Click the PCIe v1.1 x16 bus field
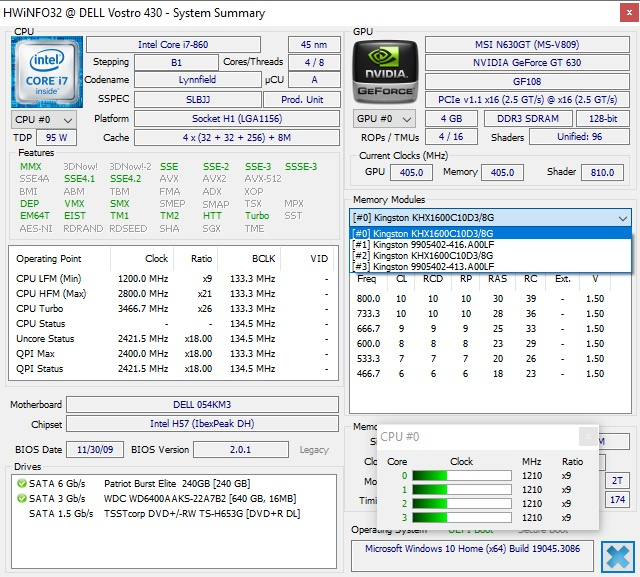The height and width of the screenshot is (577, 640). (527, 100)
